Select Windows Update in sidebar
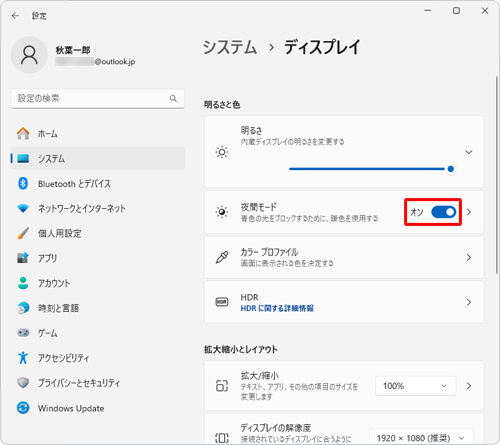Viewport: 500px width, 445px height. click(98, 408)
